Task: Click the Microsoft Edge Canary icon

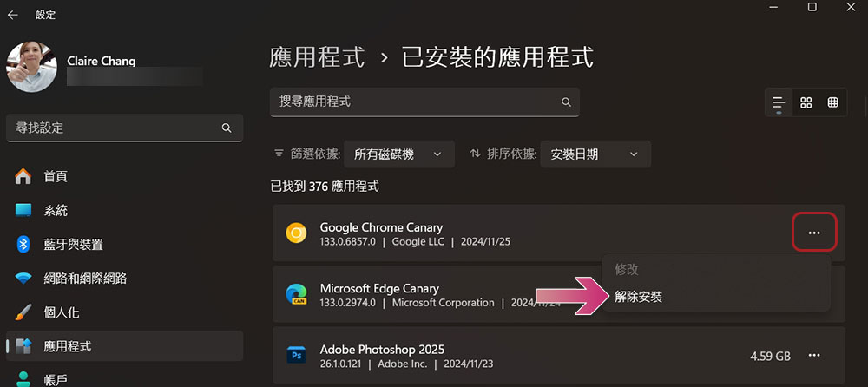Action: tap(296, 294)
